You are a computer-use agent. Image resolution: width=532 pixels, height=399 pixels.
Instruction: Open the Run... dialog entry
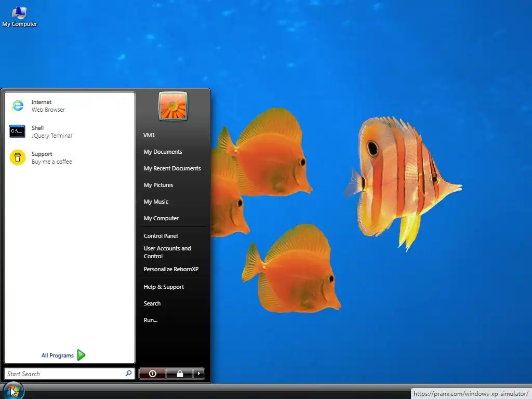point(151,320)
